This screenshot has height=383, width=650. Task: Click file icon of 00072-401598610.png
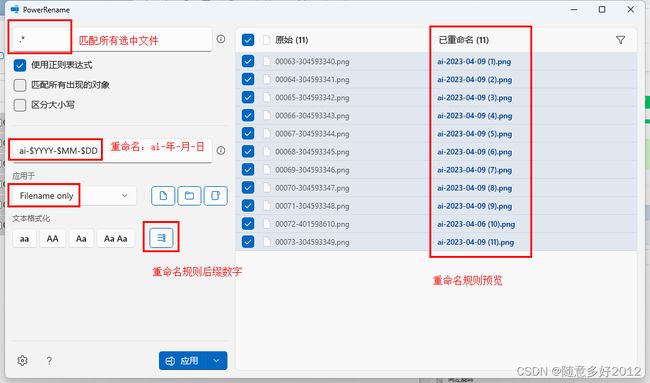pyautogui.click(x=266, y=224)
